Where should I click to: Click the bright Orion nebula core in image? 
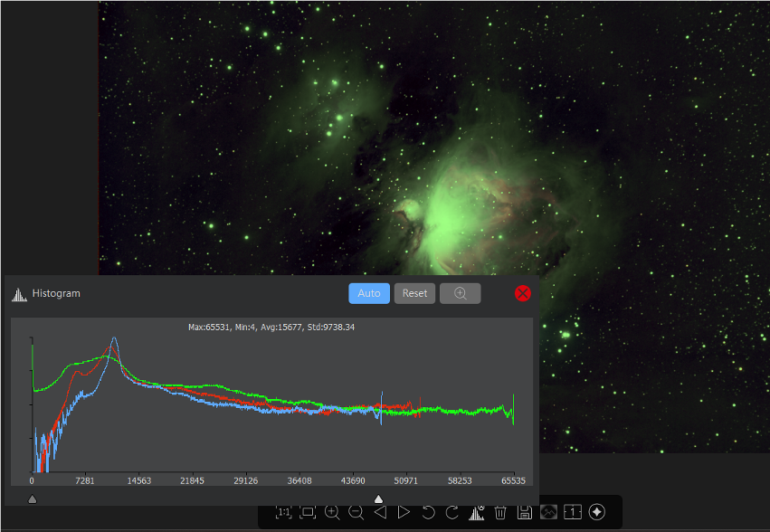pyautogui.click(x=450, y=221)
